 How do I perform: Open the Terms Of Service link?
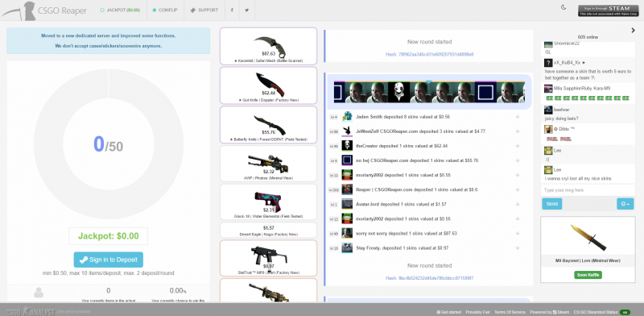point(510,312)
